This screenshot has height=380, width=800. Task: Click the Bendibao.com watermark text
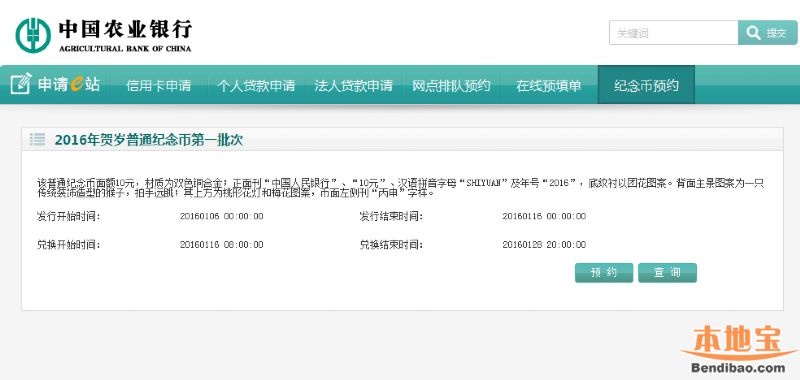click(738, 367)
